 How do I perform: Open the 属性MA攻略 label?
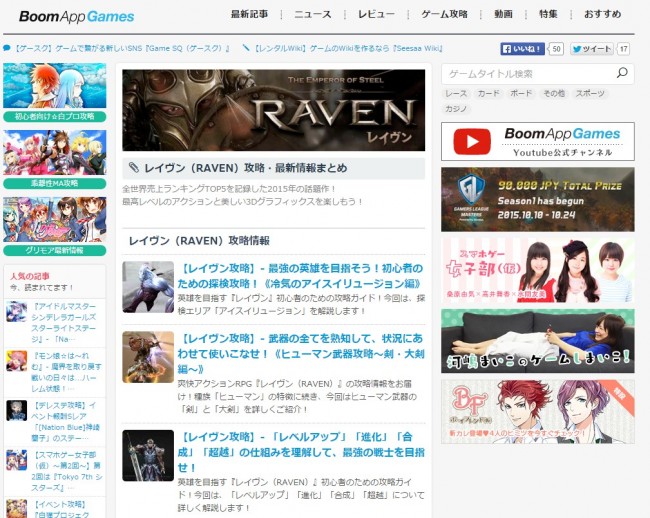click(x=55, y=183)
